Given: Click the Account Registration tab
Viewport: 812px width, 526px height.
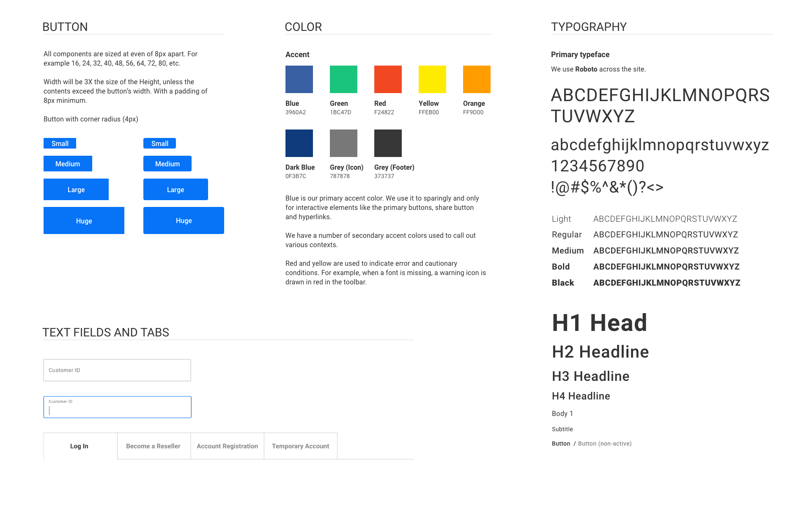Looking at the screenshot, I should coord(227,446).
